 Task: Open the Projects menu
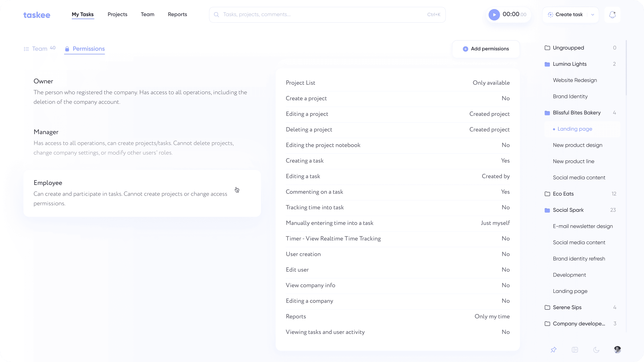(x=118, y=15)
